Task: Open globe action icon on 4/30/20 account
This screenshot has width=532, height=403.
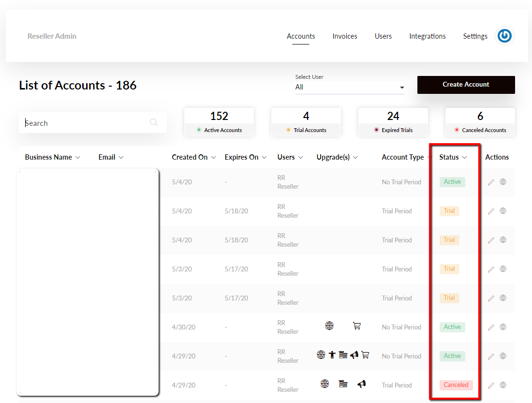Action: click(x=503, y=327)
